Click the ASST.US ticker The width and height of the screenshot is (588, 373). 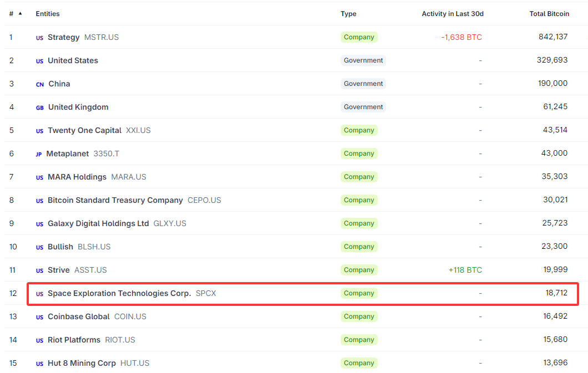click(x=90, y=270)
